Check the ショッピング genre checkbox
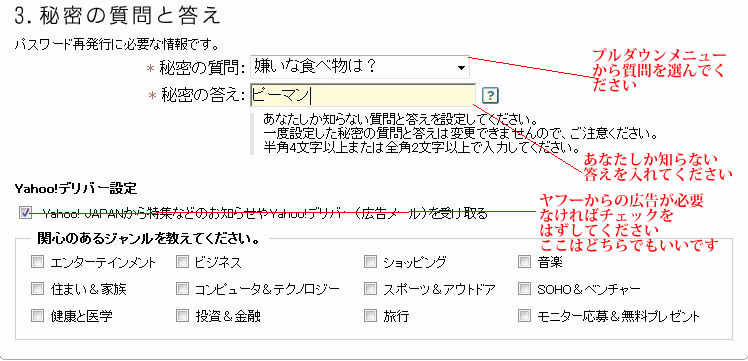Viewport: 748px width, 361px height. (x=370, y=261)
